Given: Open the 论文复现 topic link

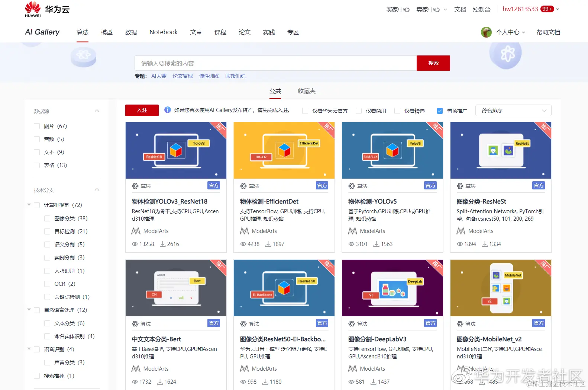Looking at the screenshot, I should (182, 76).
